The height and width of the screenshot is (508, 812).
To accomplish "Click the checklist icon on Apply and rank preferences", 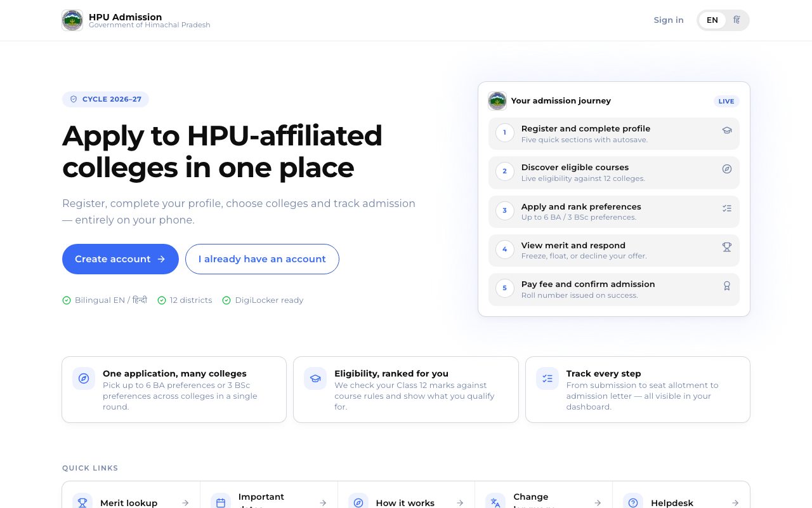I will coord(727,208).
